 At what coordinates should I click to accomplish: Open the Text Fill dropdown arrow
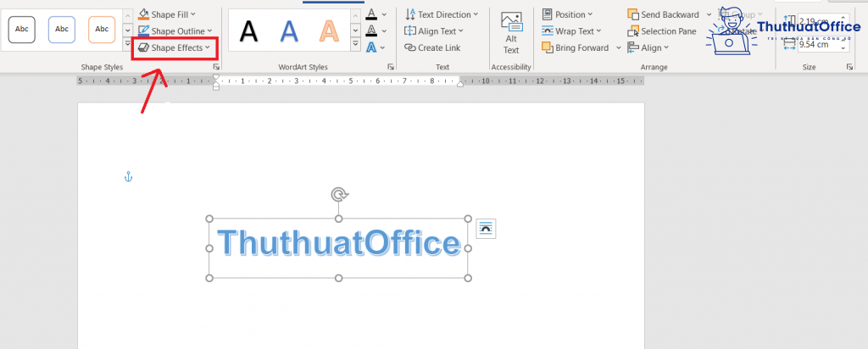point(384,15)
